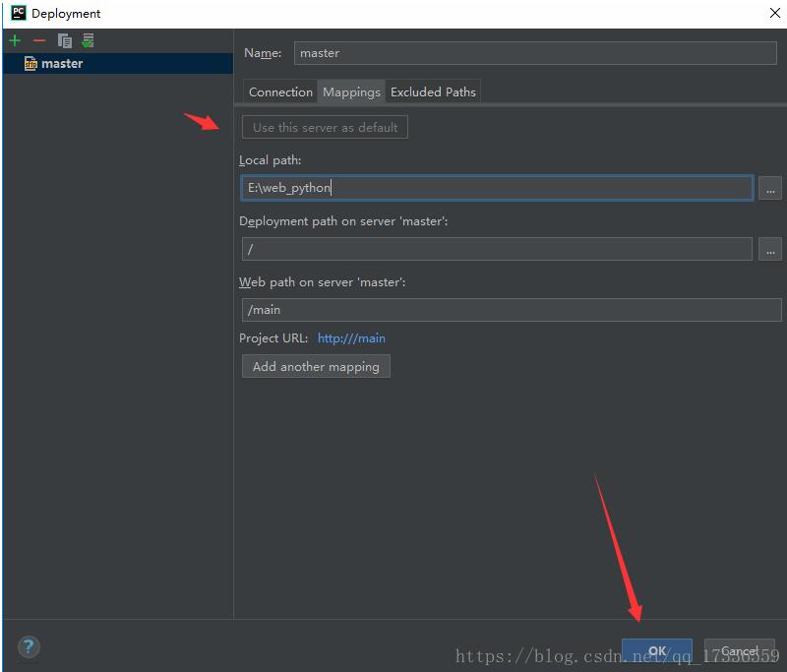Click the copy server configuration icon

(65, 40)
